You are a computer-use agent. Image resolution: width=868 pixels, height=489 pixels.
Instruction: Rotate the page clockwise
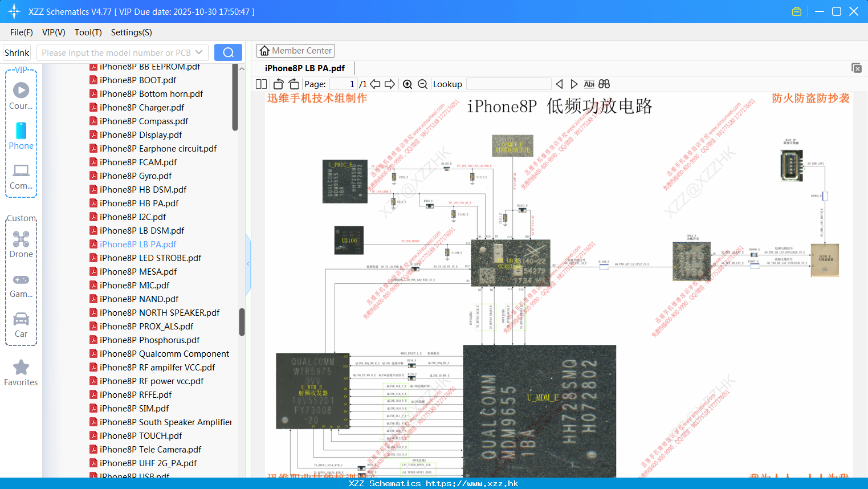click(x=294, y=84)
